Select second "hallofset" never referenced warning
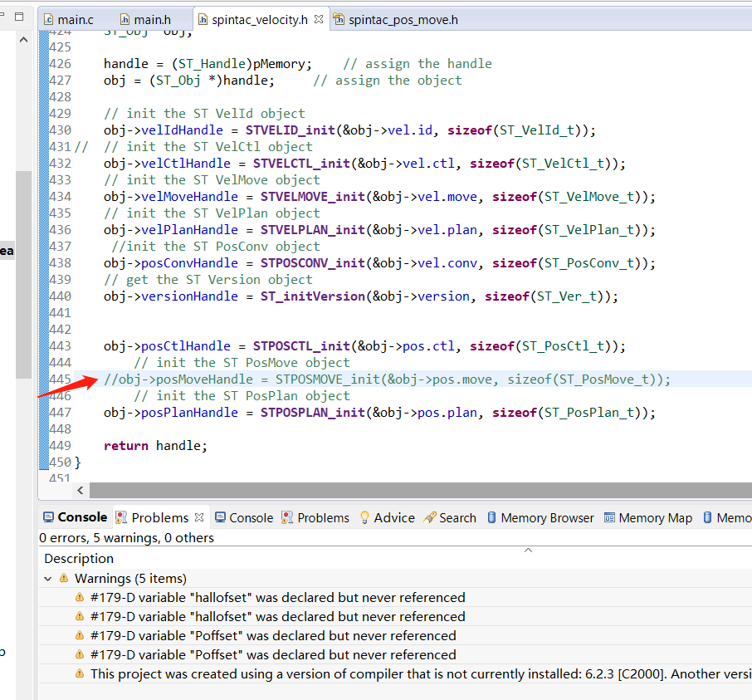Screen dimensions: 752x700 [x=395, y=616]
